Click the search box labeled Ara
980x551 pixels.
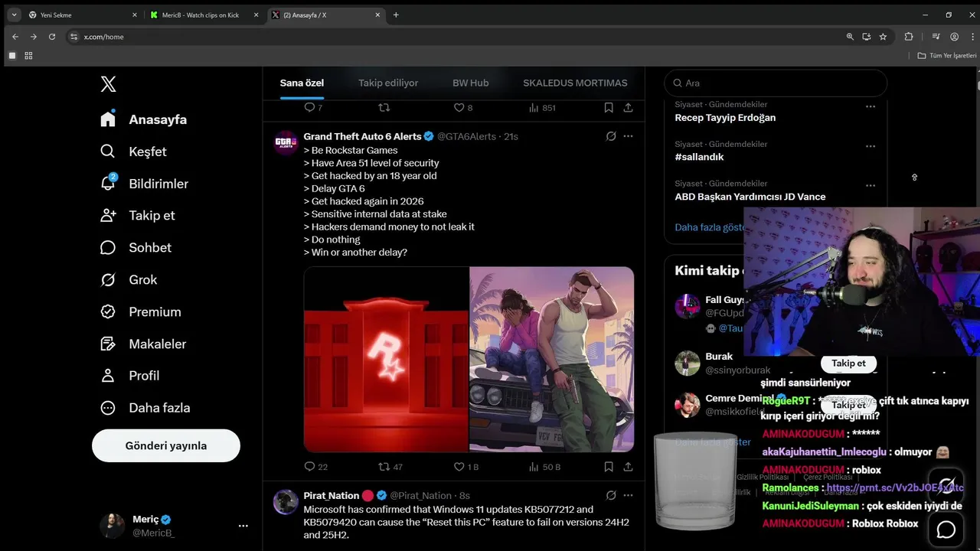776,83
